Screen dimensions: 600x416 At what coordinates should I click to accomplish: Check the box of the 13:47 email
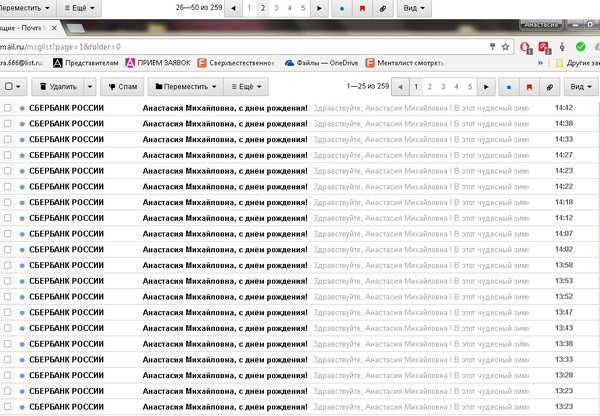8,313
